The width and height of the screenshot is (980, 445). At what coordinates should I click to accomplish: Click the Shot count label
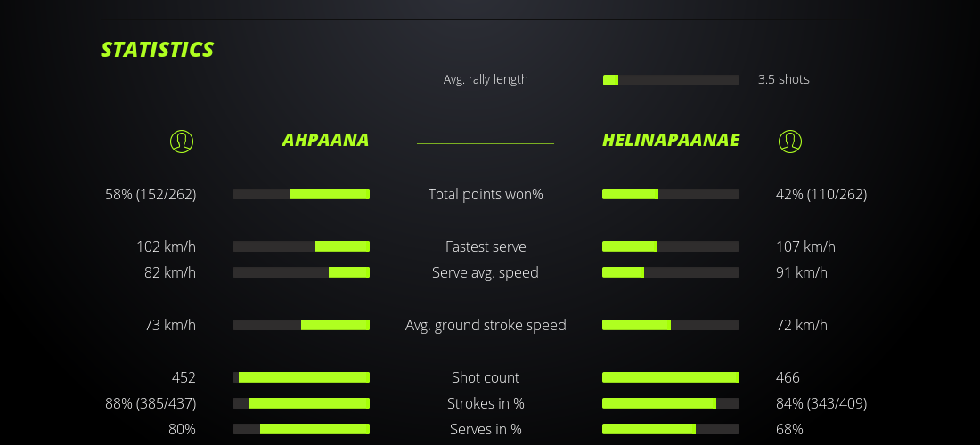coord(486,377)
